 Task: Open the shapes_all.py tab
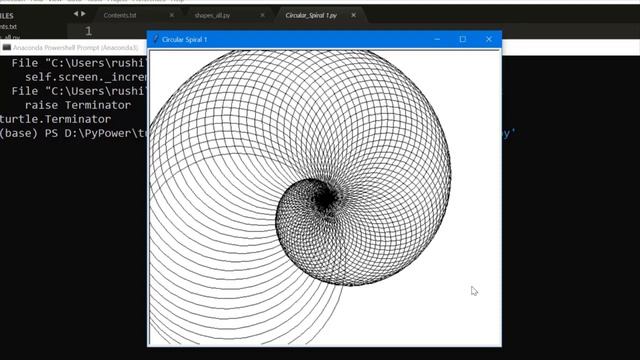click(212, 16)
